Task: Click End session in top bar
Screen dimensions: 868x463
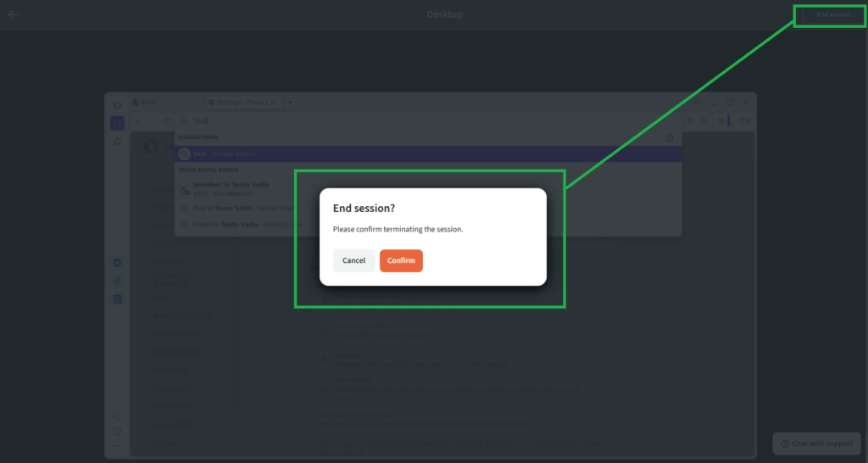Action: [832, 14]
